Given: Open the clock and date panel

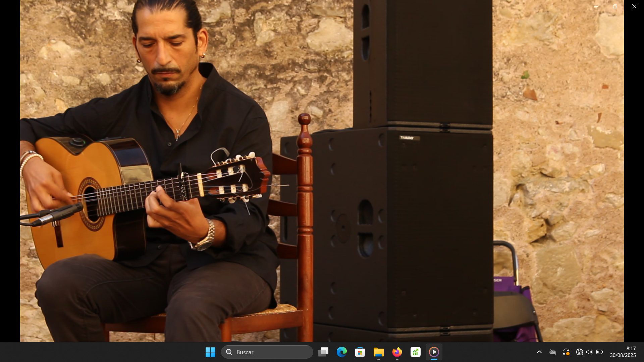Looking at the screenshot, I should coord(623,352).
